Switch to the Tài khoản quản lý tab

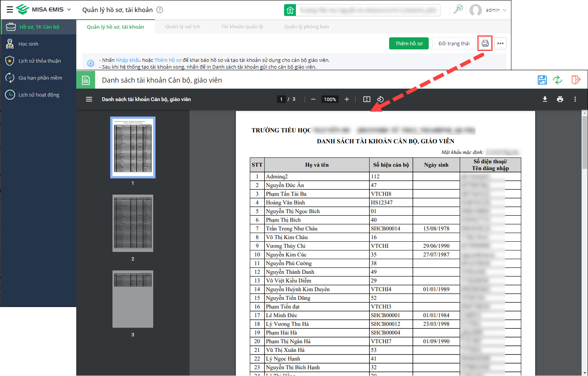click(x=242, y=27)
